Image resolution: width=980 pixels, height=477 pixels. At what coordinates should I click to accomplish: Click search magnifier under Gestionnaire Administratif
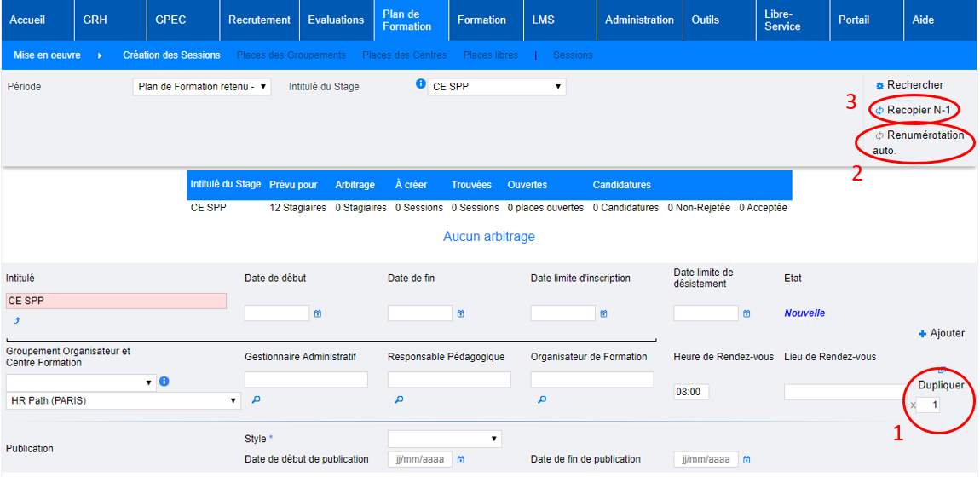(x=256, y=399)
